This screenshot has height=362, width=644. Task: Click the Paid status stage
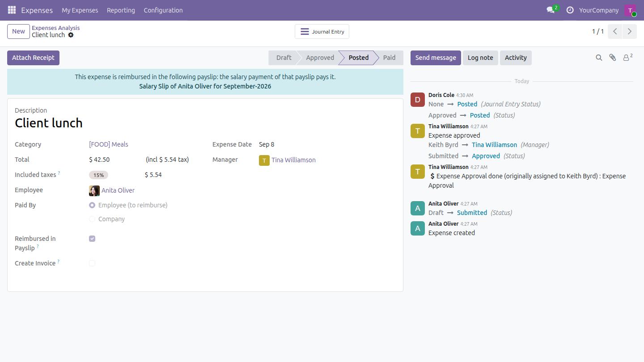[389, 58]
